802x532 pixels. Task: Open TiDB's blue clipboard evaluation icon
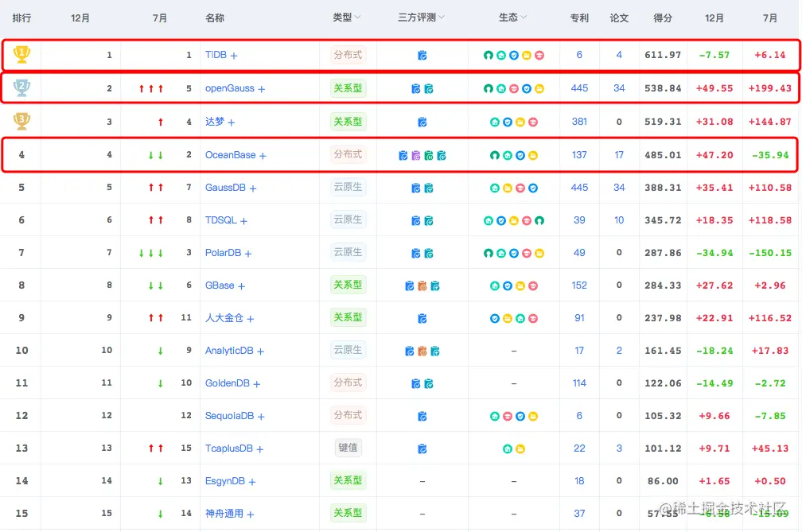pyautogui.click(x=422, y=55)
